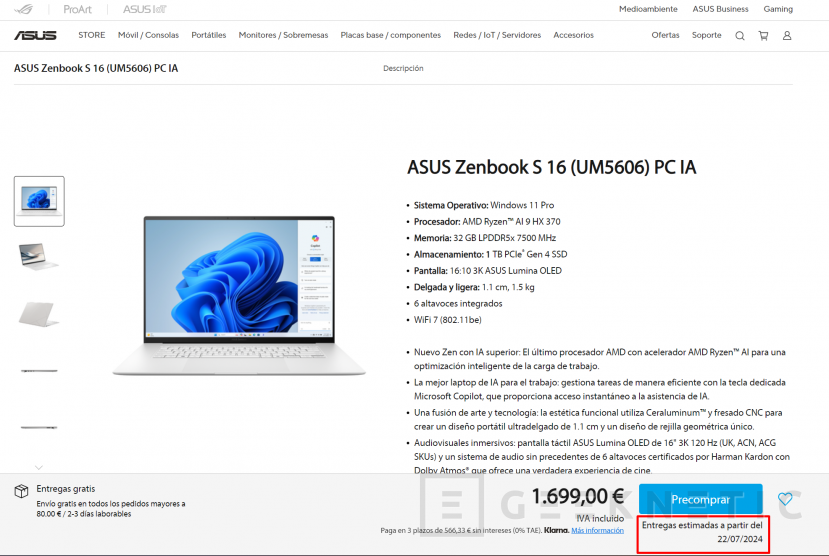The height and width of the screenshot is (556, 829).
Task: Click the ROG logo in top bar
Action: click(24, 9)
